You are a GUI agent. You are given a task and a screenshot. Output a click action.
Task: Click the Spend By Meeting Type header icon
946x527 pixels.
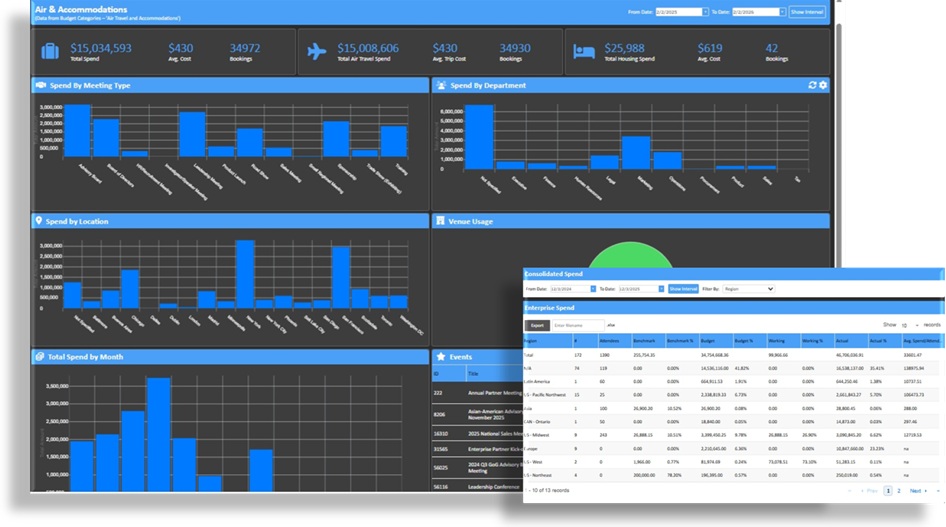[40, 86]
